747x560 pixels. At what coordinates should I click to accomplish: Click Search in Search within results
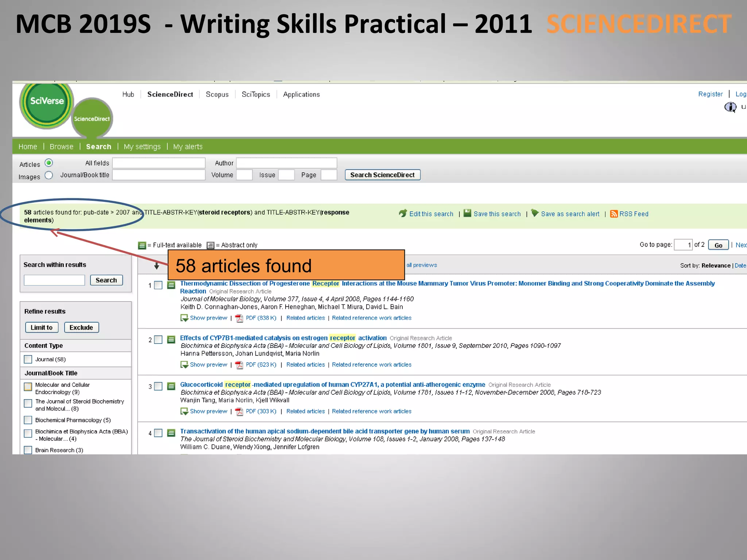coord(106,280)
